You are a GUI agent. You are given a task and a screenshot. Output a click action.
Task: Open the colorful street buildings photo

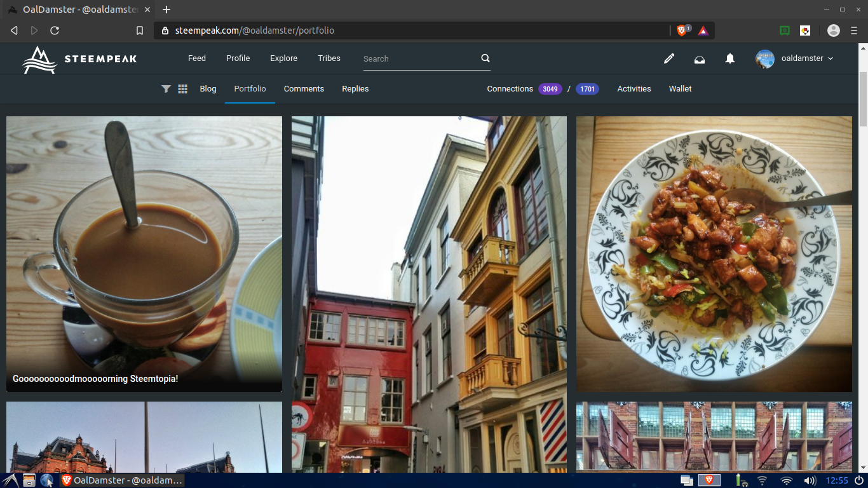coord(429,294)
